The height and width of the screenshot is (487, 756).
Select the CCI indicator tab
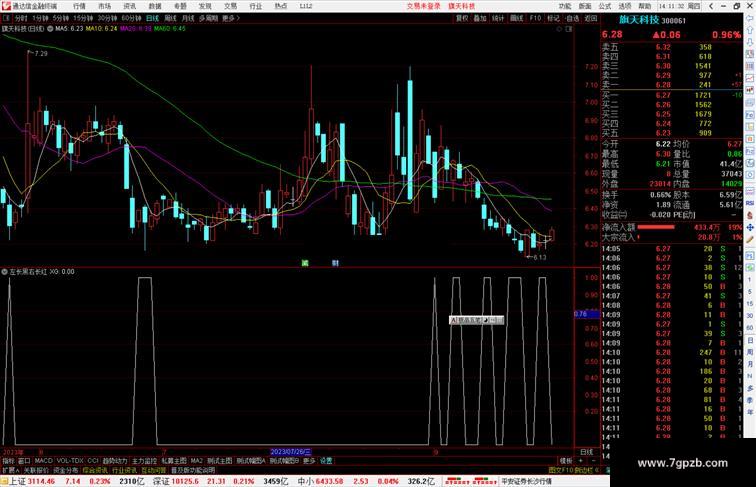pyautogui.click(x=93, y=461)
